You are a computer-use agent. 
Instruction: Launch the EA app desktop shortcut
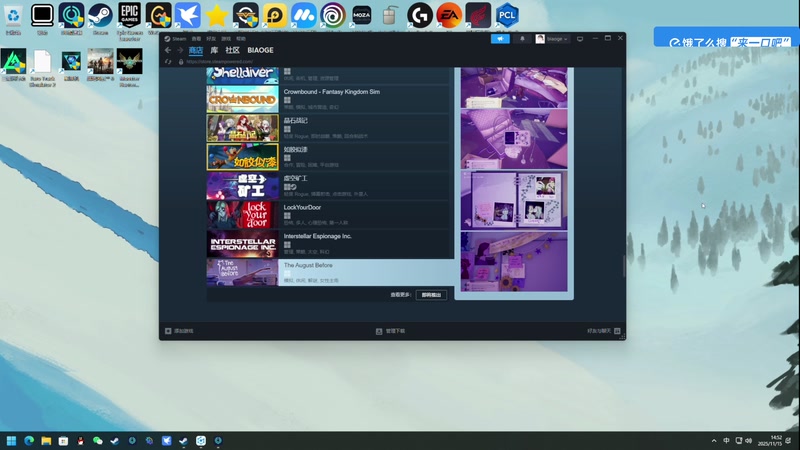point(449,15)
